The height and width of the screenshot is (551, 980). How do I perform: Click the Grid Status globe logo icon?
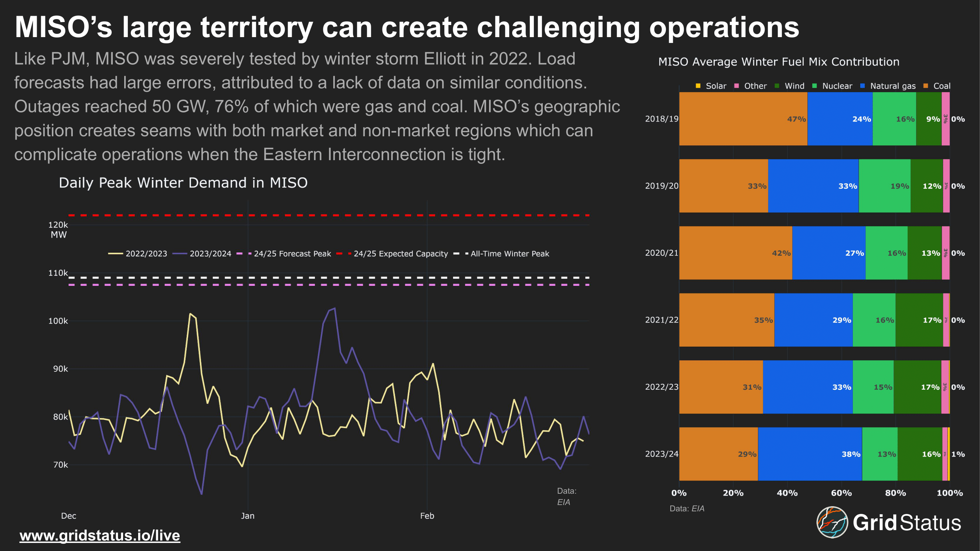point(832,522)
